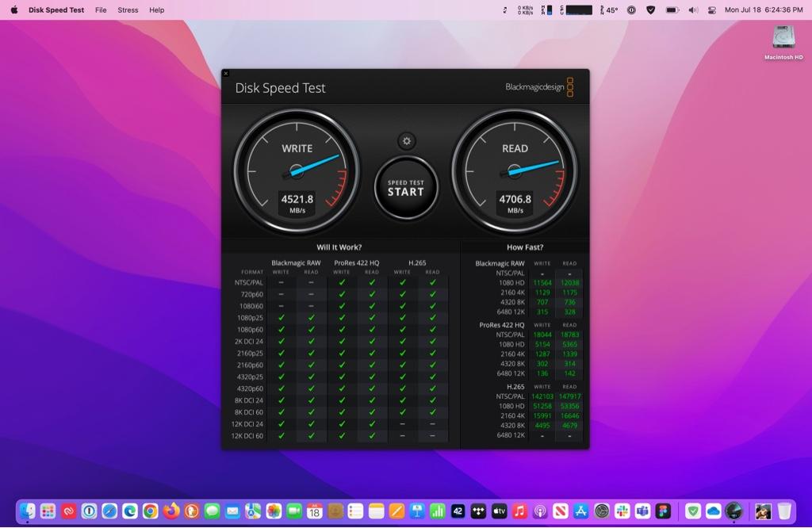Open Control Center in the menu bar
This screenshot has width=812, height=528.
click(x=712, y=10)
